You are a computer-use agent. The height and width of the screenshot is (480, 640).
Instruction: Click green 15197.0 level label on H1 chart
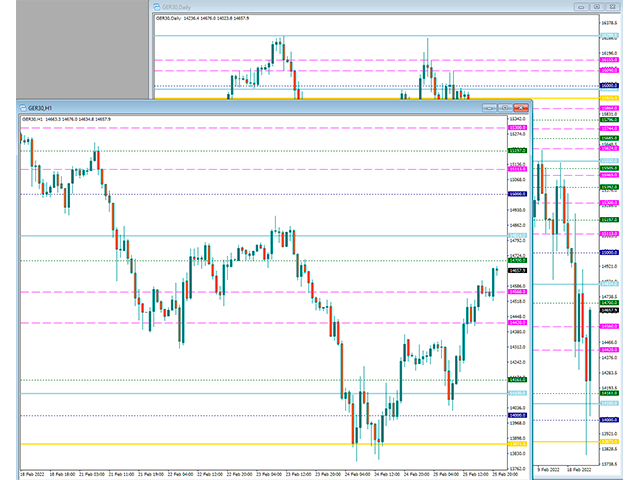click(x=517, y=150)
